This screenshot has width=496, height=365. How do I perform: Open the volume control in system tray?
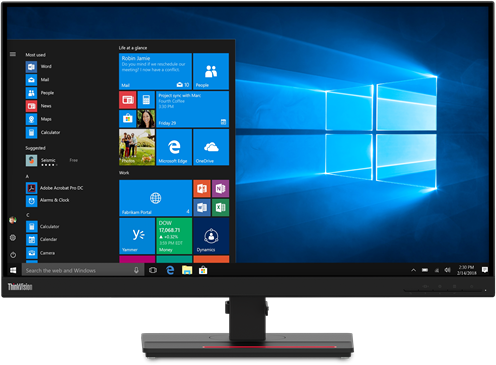coord(447,270)
